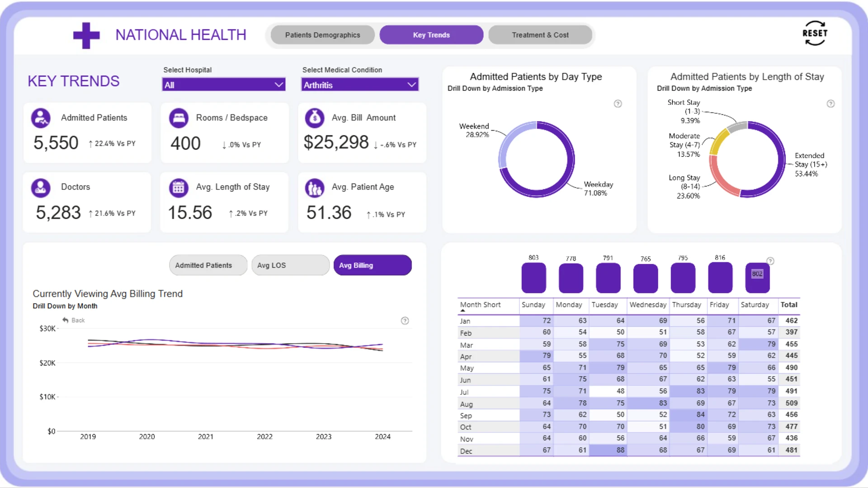The width and height of the screenshot is (868, 488).
Task: Click the Admitted Patients card icon
Action: [x=41, y=118]
